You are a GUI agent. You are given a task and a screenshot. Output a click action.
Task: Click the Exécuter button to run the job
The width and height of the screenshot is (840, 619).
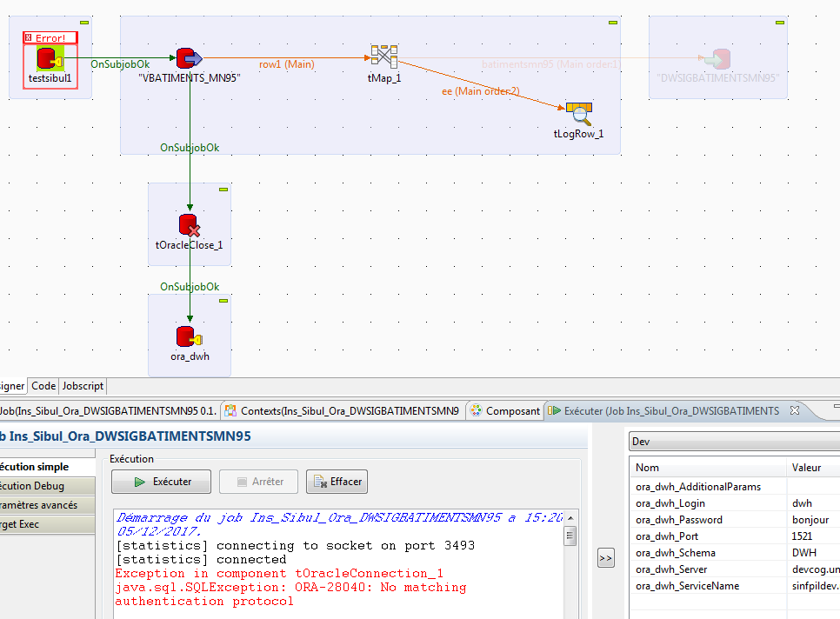tap(160, 481)
